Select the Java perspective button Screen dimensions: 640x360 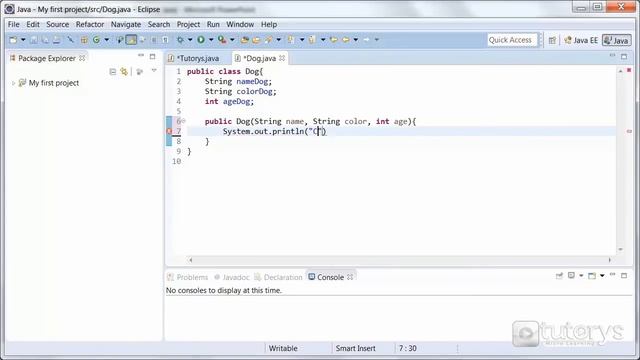tap(617, 40)
